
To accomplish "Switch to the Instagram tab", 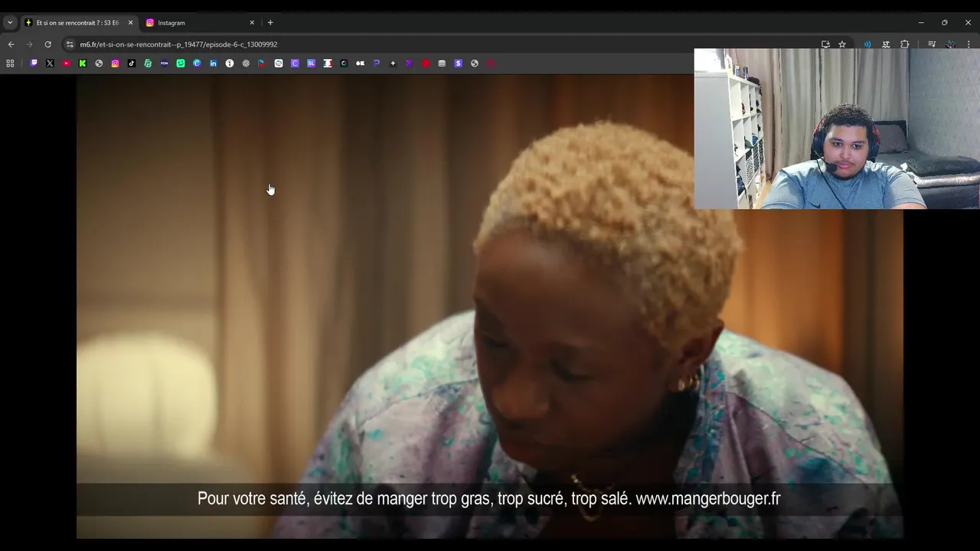I will pyautogui.click(x=201, y=23).
